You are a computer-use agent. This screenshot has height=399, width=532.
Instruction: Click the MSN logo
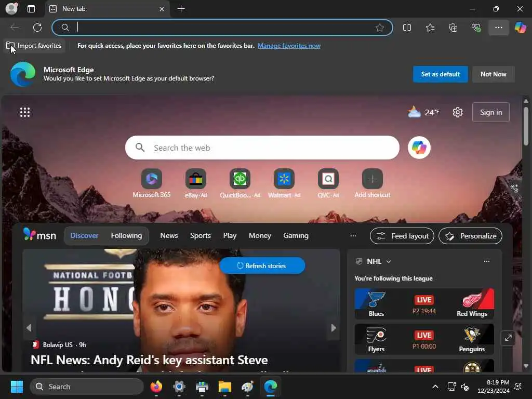(39, 235)
